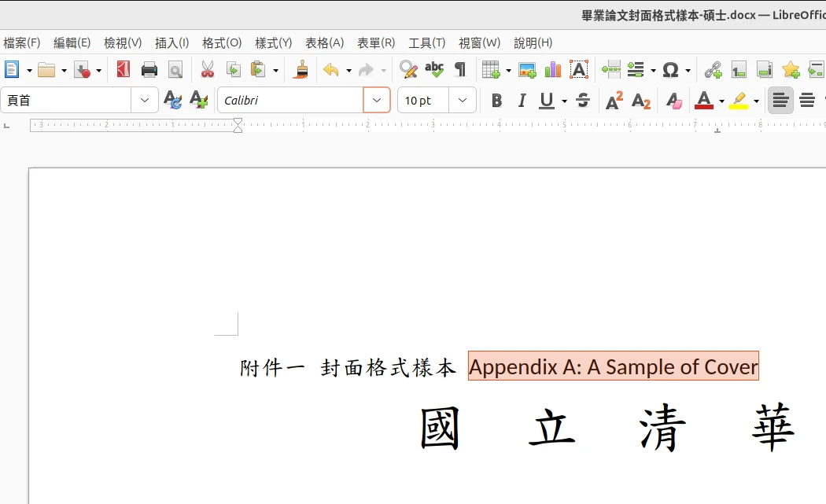Insert a chart
826x504 pixels.
pos(552,69)
